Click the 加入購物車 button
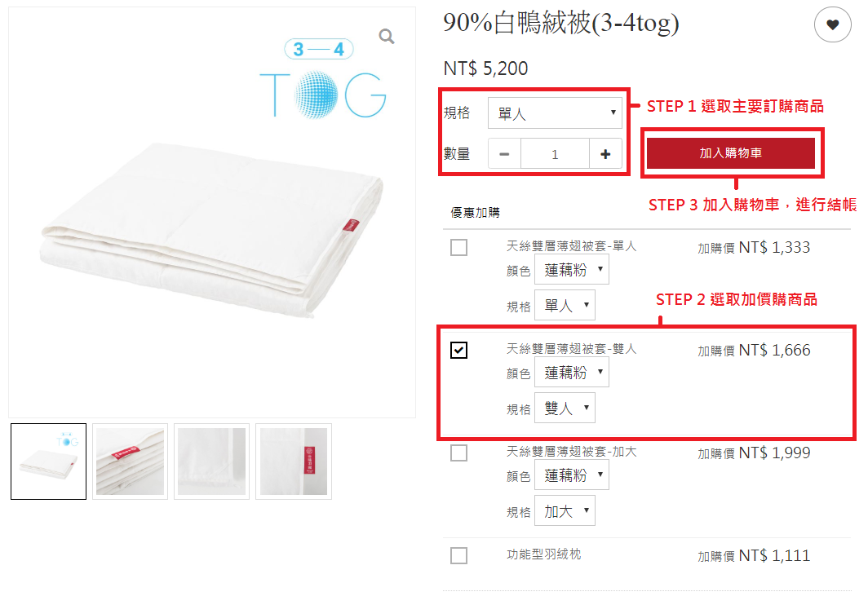Viewport: 868px width, 605px height. tap(731, 153)
